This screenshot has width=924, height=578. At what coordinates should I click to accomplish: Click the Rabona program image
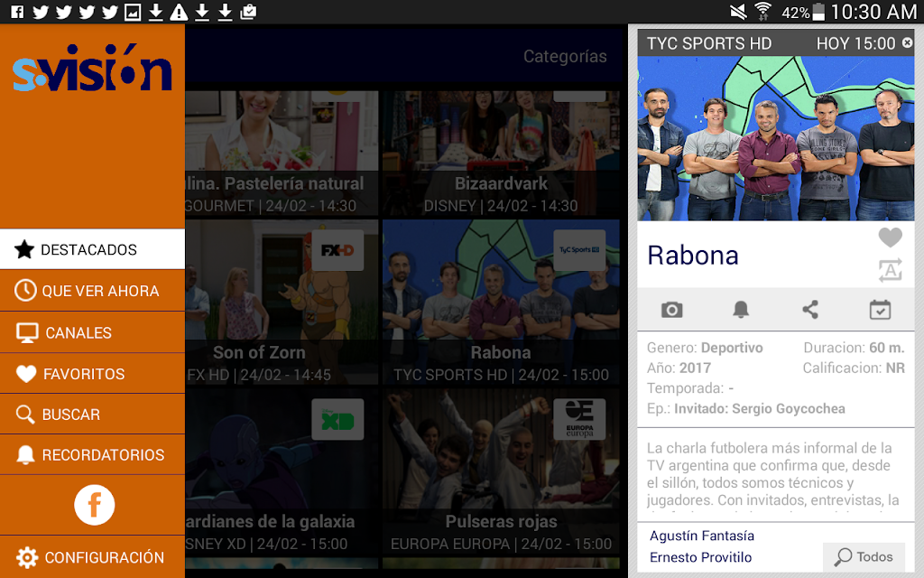[776, 138]
